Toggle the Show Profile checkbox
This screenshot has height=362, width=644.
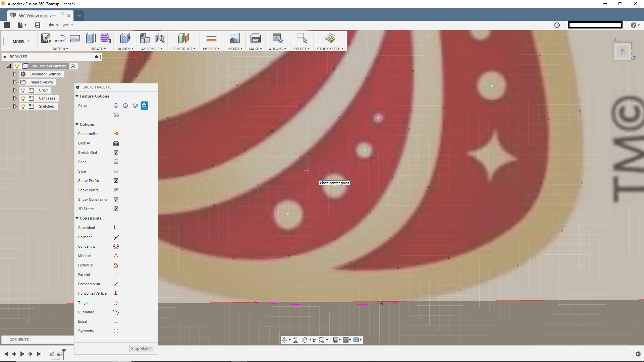click(x=116, y=181)
